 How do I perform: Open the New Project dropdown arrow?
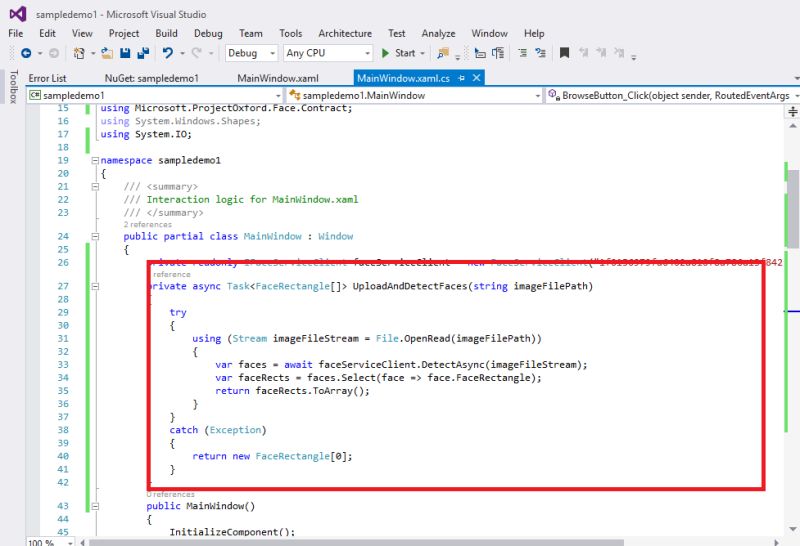(93, 53)
